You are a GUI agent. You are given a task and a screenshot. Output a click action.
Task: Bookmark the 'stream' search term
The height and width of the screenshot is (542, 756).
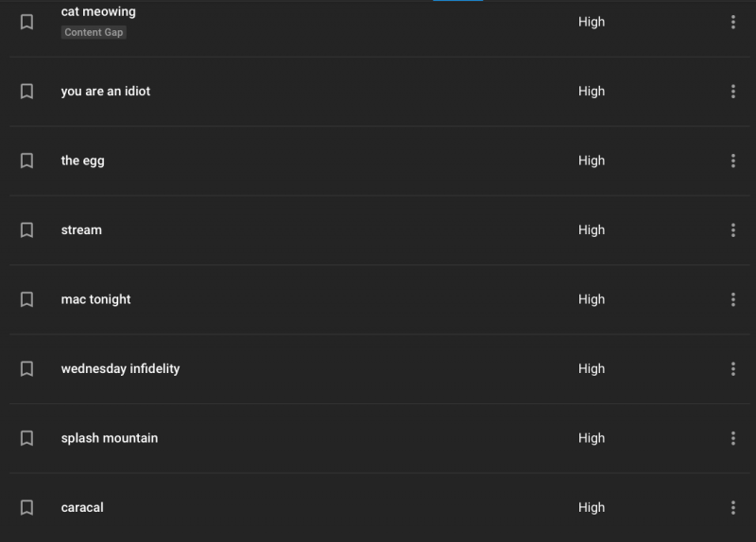26,230
